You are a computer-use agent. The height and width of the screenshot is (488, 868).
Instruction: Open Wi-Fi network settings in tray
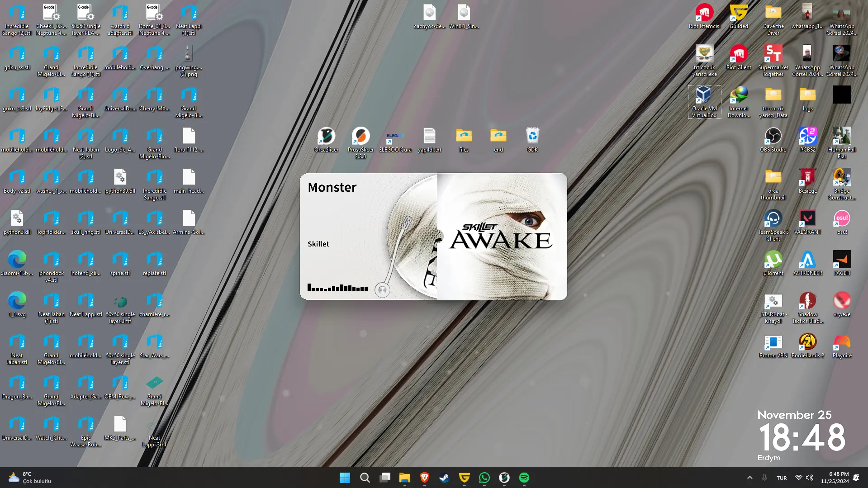799,478
